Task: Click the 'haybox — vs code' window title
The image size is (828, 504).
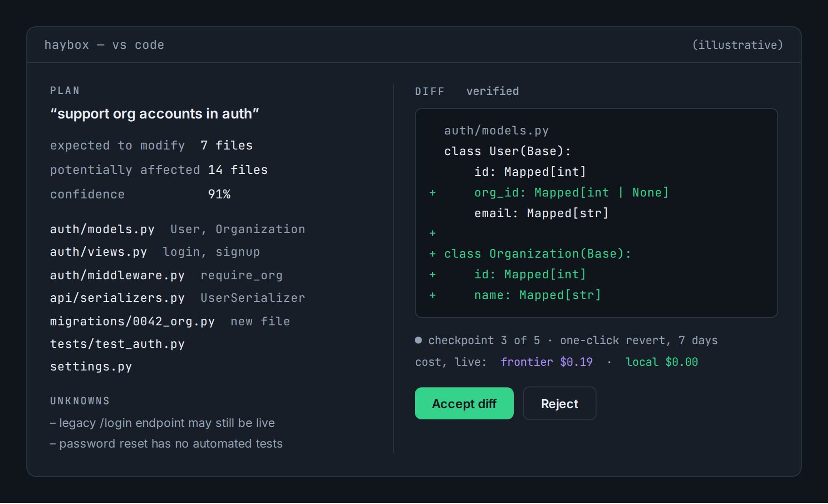Action: [x=104, y=45]
